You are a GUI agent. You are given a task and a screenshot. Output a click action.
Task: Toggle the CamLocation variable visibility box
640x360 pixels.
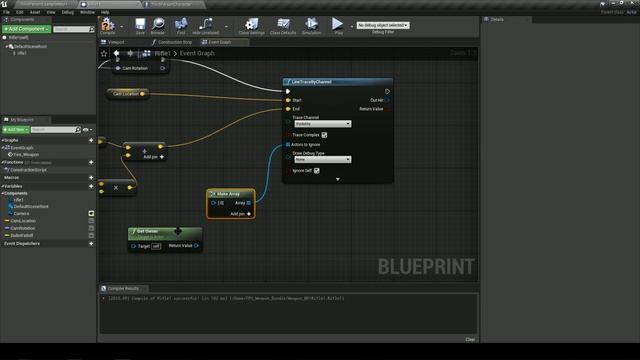[x=91, y=221]
